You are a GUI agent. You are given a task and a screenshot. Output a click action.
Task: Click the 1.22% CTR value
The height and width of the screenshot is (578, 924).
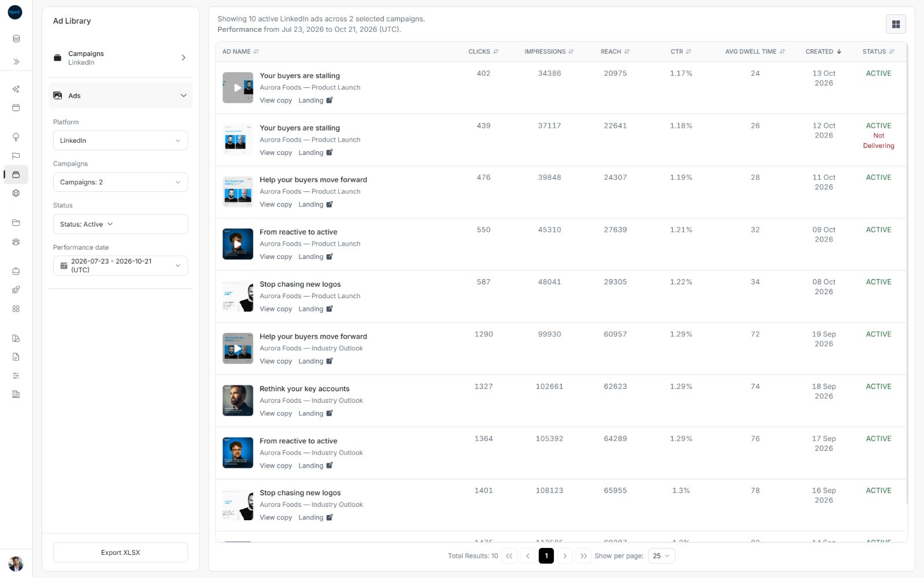[681, 282]
